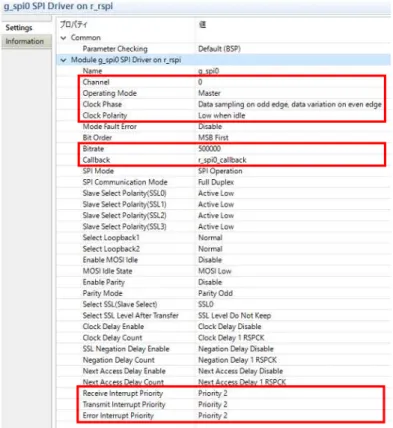
Task: Open the Operating Mode value Master
Action: tap(209, 93)
